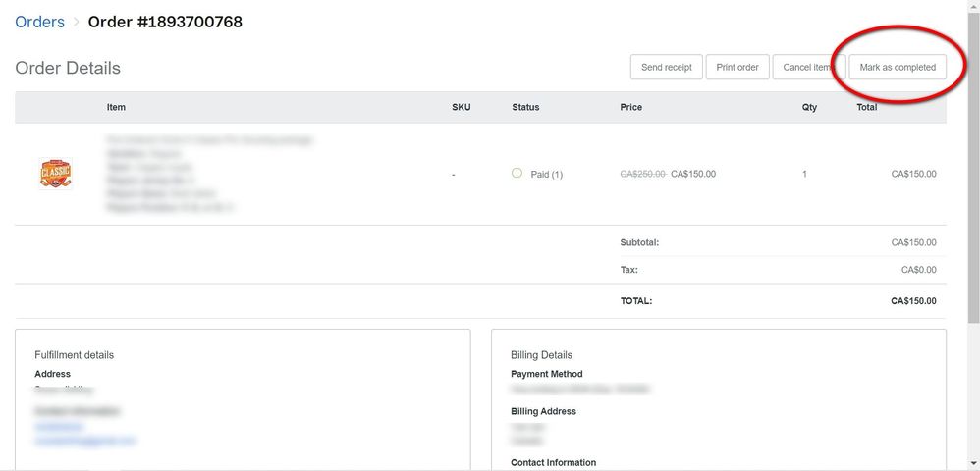Click the blurred customer email link

[x=85, y=441]
